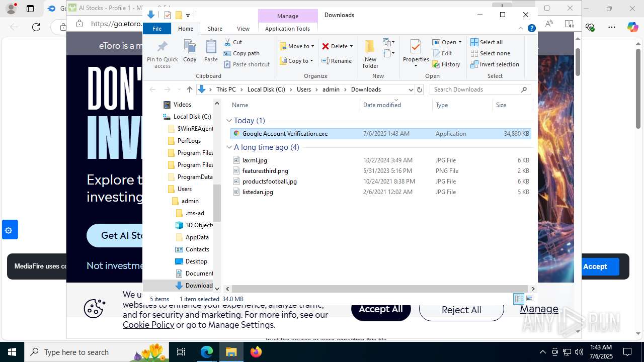Refresh the Downloads folder view
The height and width of the screenshot is (362, 644).
click(420, 89)
